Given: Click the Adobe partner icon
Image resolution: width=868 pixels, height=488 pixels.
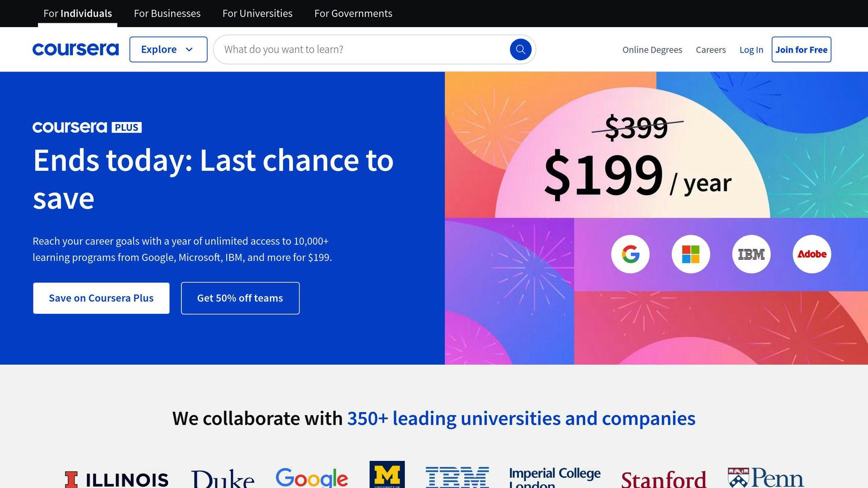Looking at the screenshot, I should pyautogui.click(x=812, y=253).
